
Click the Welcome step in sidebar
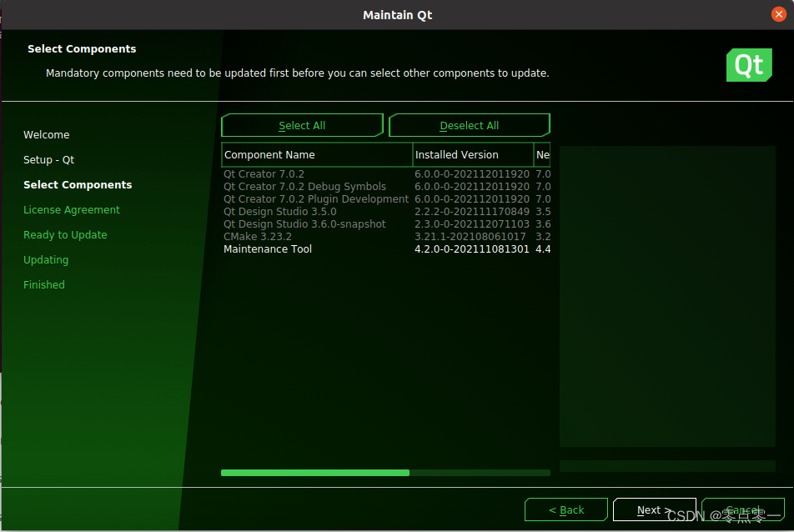click(x=46, y=134)
